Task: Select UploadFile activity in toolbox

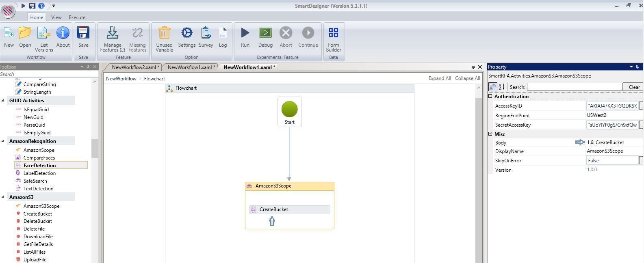Action: [x=35, y=259]
